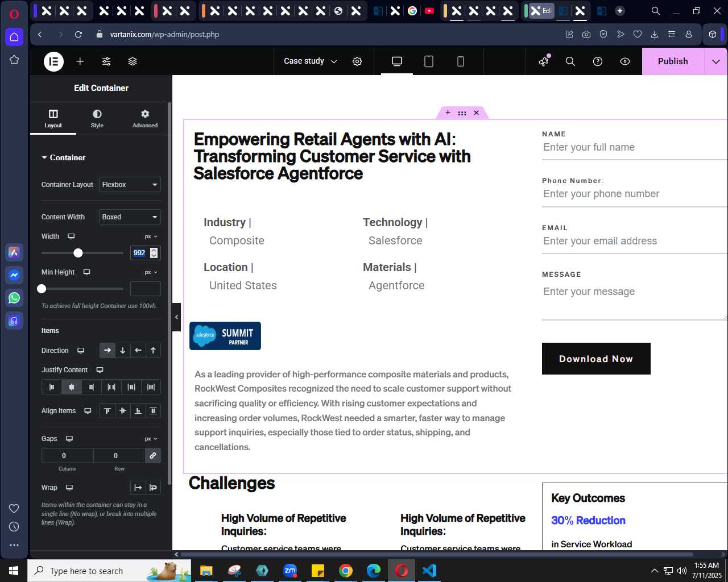Set Align Items to end
This screenshot has height=582, width=728.
[138, 411]
